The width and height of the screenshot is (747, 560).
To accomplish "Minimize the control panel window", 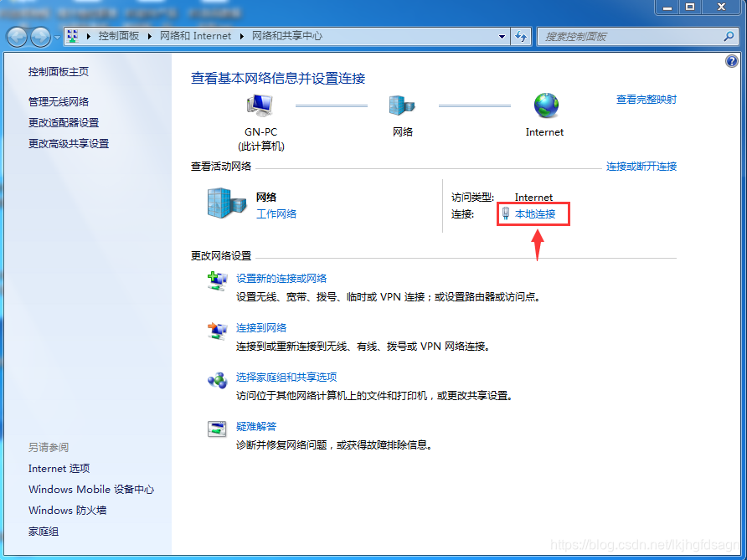I will click(x=667, y=7).
